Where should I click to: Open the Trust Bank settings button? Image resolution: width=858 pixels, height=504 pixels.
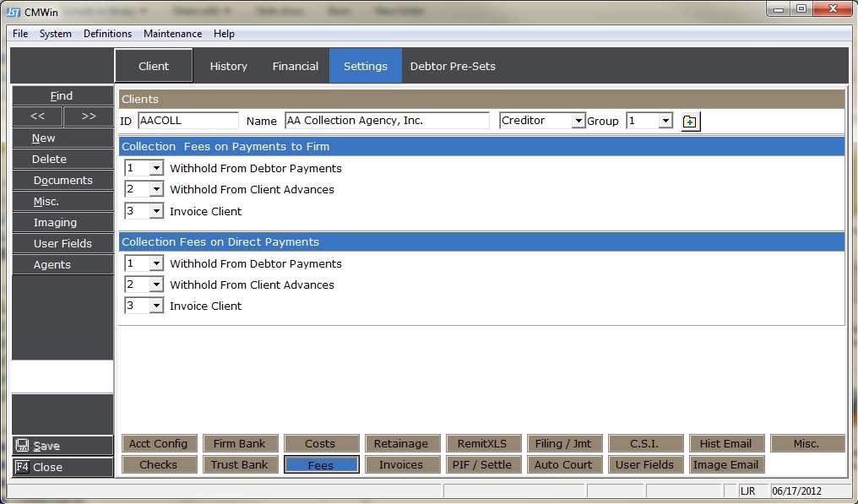pyautogui.click(x=239, y=464)
